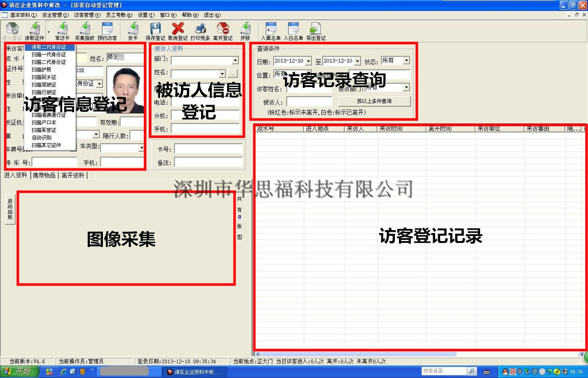Open the start date dropdown in 查询条件
Viewport: 588px width, 378px height.
pos(308,61)
